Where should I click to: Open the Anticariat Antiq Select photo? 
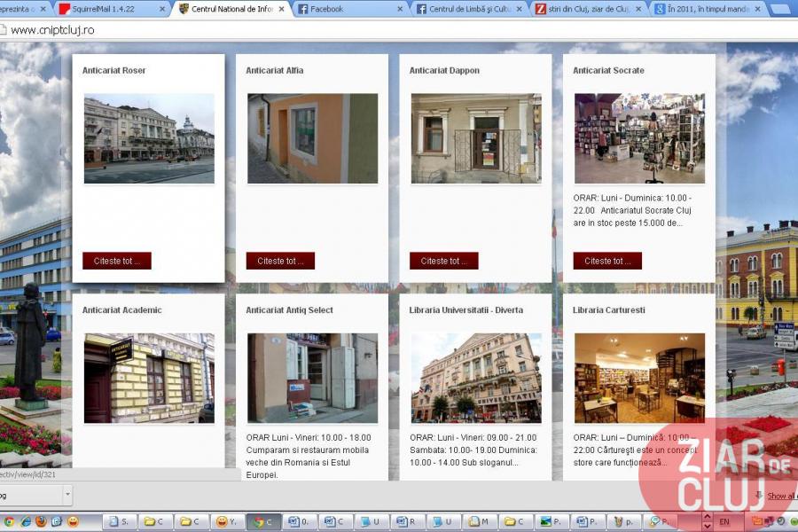(x=312, y=379)
